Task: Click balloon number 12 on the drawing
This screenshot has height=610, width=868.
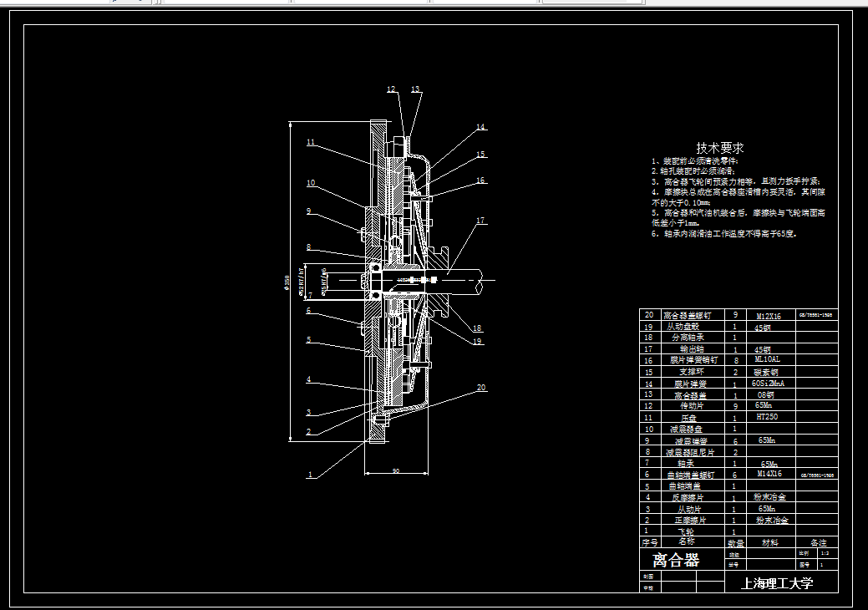Action: click(391, 89)
